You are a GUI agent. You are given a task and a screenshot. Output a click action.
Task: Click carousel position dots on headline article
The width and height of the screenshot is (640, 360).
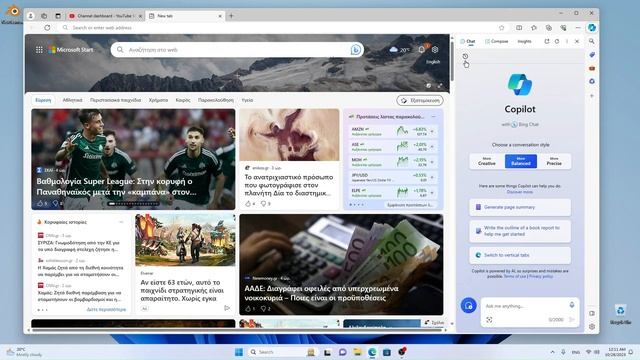[133, 203]
